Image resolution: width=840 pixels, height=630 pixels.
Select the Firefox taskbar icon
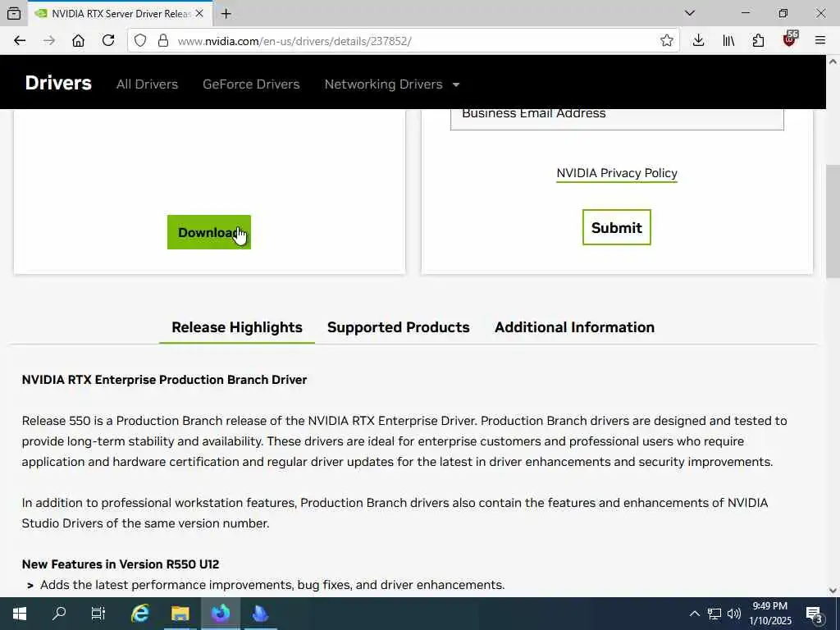coord(220,614)
